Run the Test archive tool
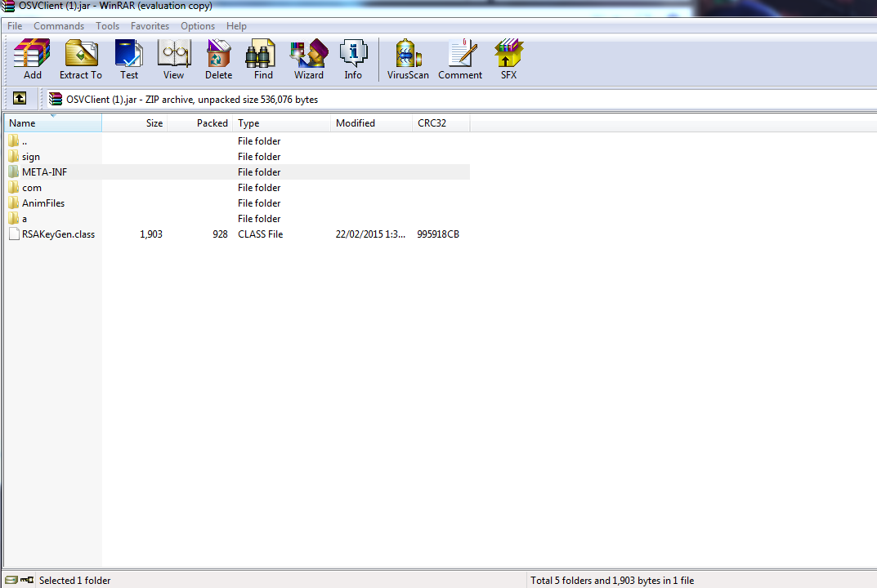The width and height of the screenshot is (877, 588). (x=128, y=53)
